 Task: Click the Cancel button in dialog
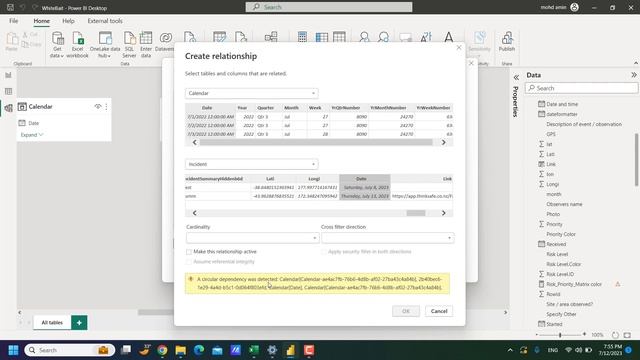tap(439, 311)
